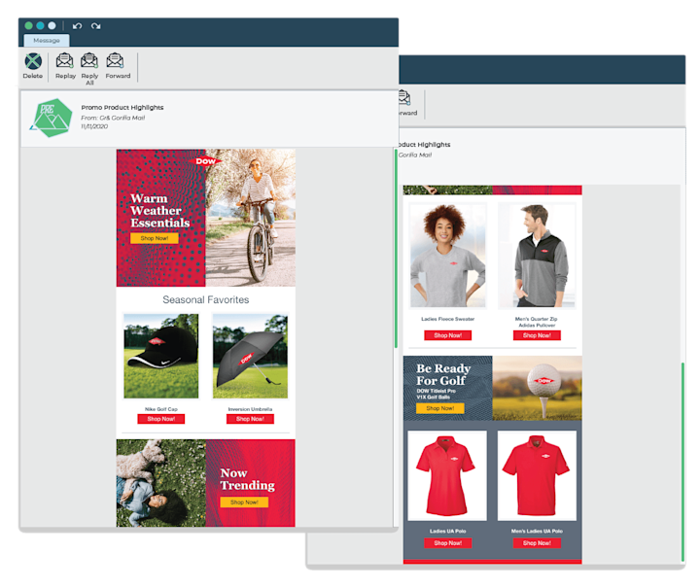The image size is (700, 588).
Task: Click the redo arrow in the title bar
Action: (x=95, y=26)
